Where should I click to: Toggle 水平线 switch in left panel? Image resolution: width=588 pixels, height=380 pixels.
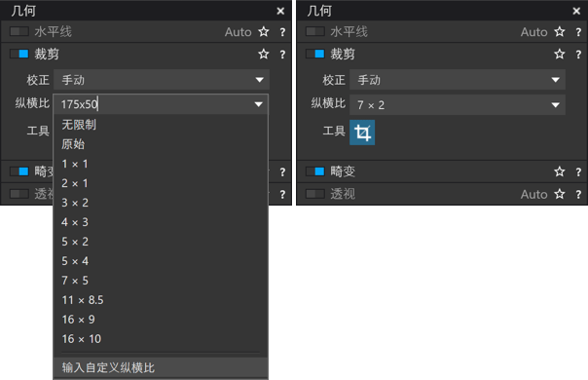[x=19, y=31]
